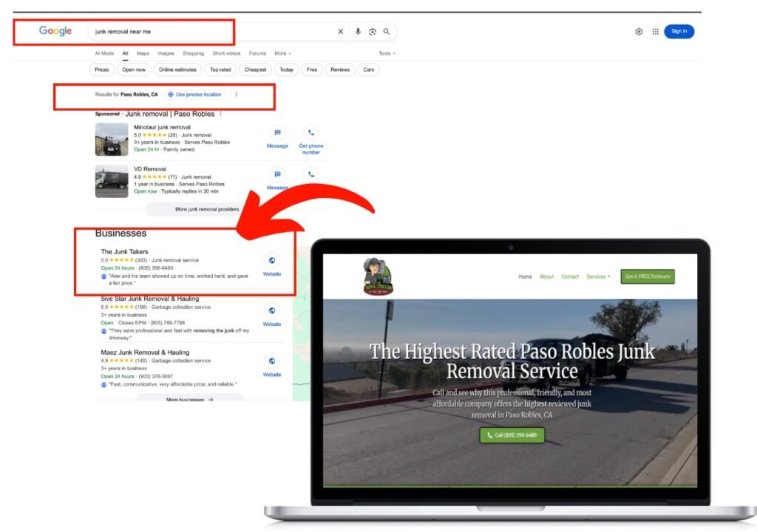Click The Junk Takers phone number (805) 296-6480
Image resolution: width=757 pixels, height=532 pixels.
tap(155, 268)
